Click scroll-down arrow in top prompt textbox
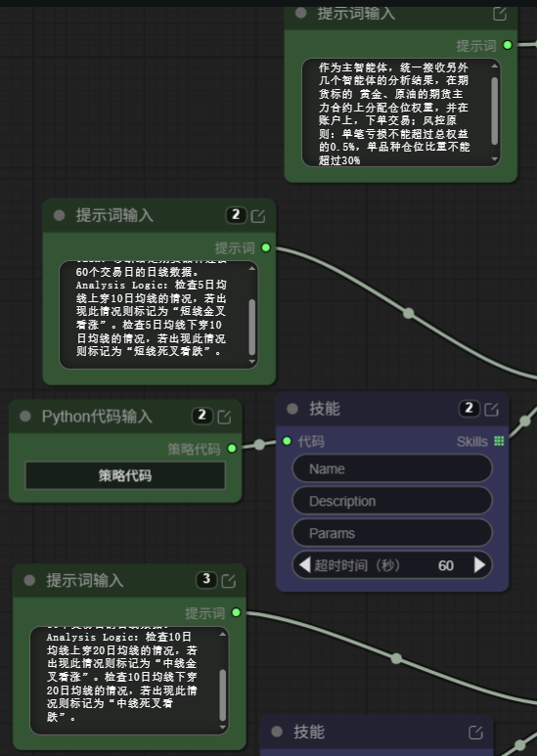Screen dimensions: 537x756 (x=495, y=159)
